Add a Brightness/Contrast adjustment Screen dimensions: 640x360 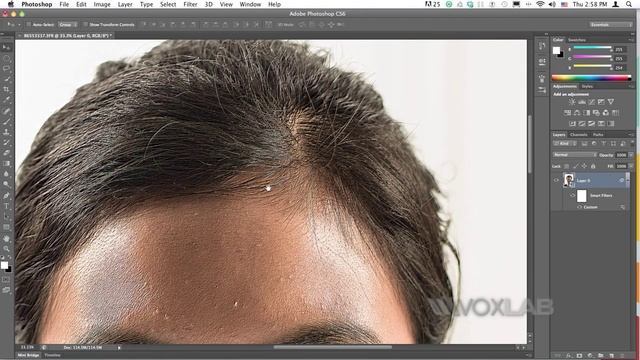(572, 102)
